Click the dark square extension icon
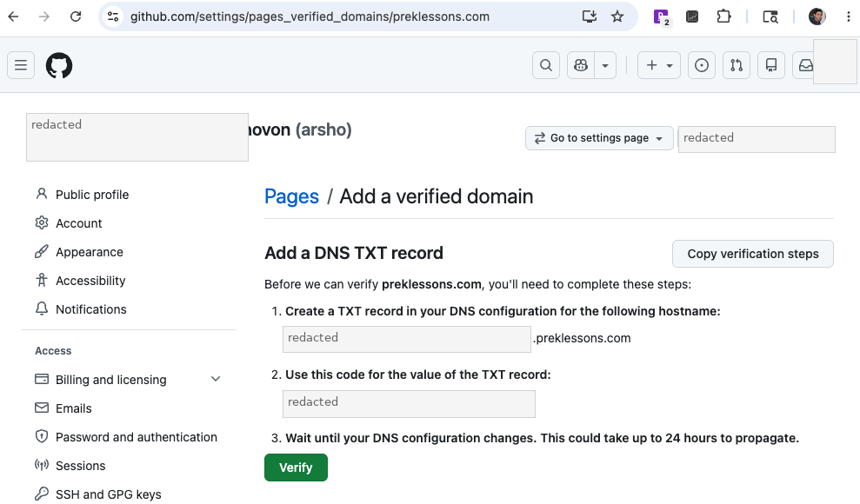 (x=692, y=17)
